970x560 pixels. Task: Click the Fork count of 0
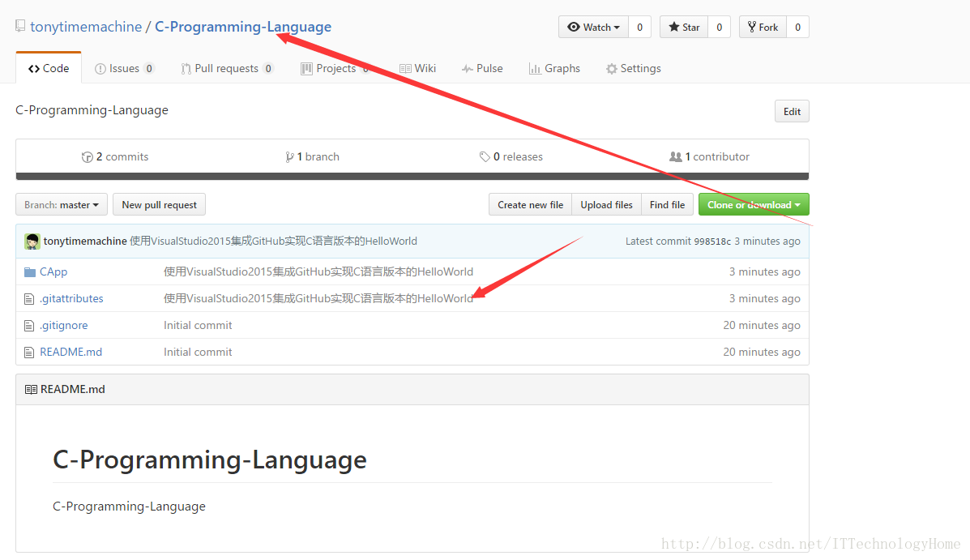797,28
